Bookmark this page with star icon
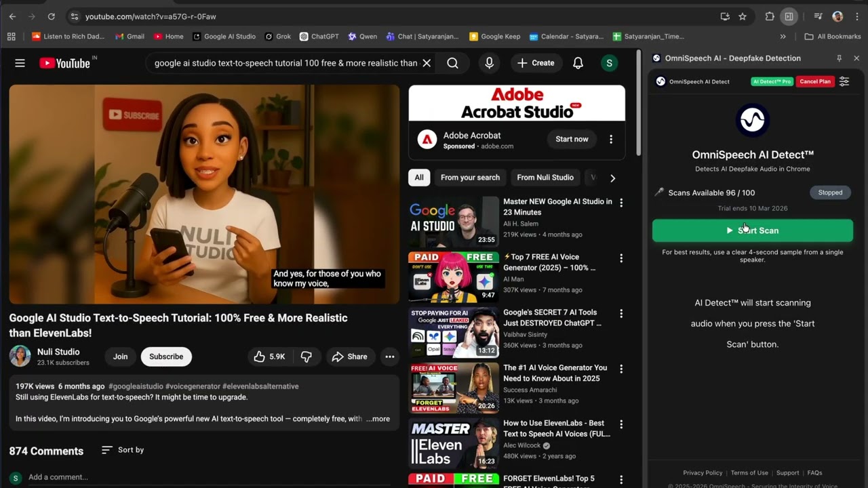Screen dimensions: 868x488 (743, 16)
